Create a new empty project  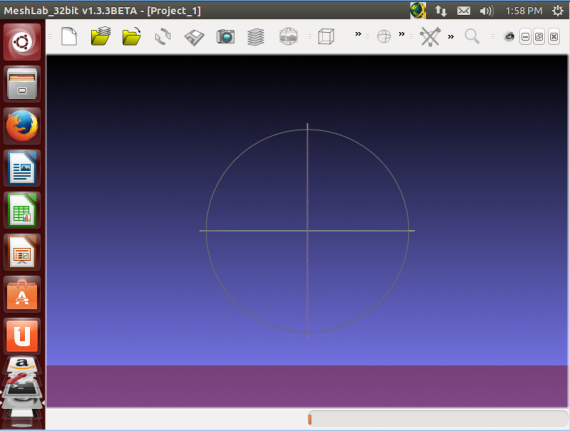click(69, 36)
